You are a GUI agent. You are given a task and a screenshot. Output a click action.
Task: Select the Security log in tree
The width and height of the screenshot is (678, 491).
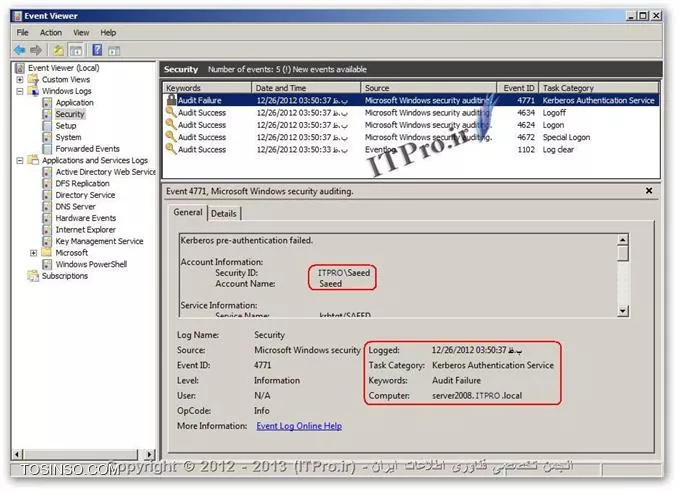click(x=70, y=114)
